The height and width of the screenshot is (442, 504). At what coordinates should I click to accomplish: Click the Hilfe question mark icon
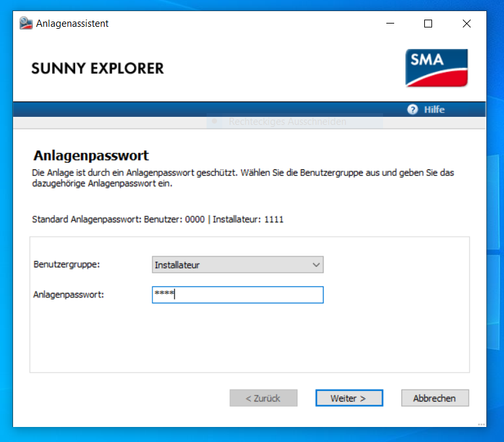(412, 110)
